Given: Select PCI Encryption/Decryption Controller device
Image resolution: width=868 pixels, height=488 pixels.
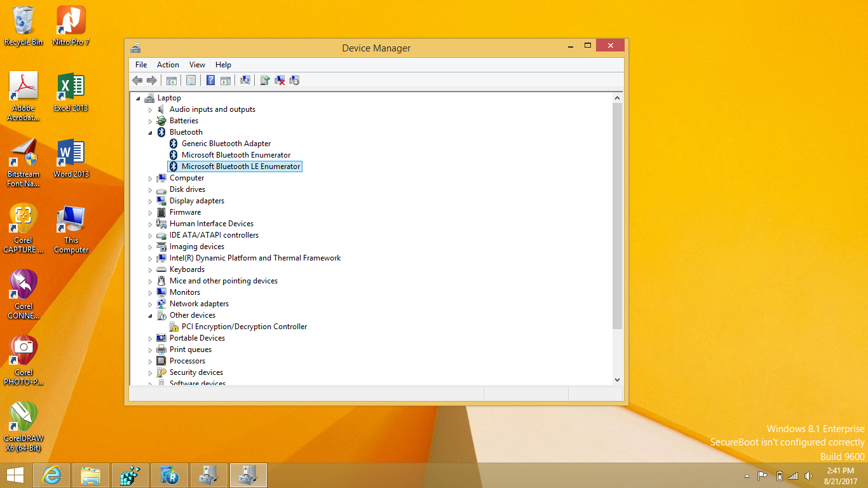Looking at the screenshot, I should (244, 327).
